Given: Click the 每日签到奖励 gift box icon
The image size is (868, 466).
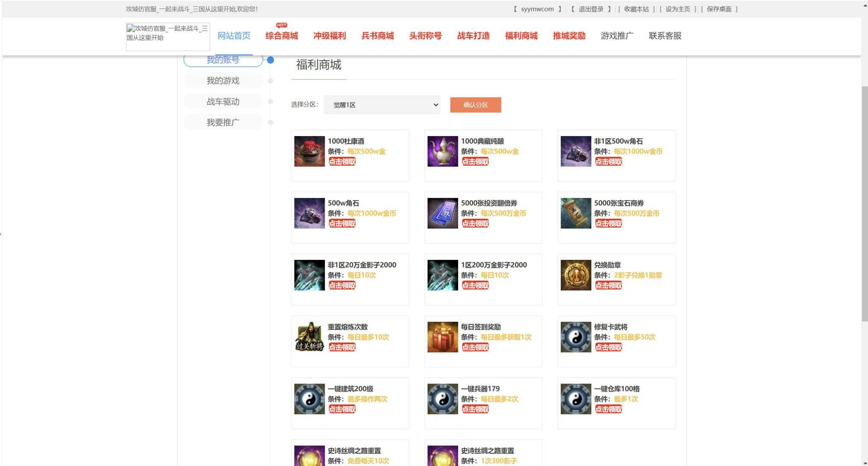Looking at the screenshot, I should point(442,337).
